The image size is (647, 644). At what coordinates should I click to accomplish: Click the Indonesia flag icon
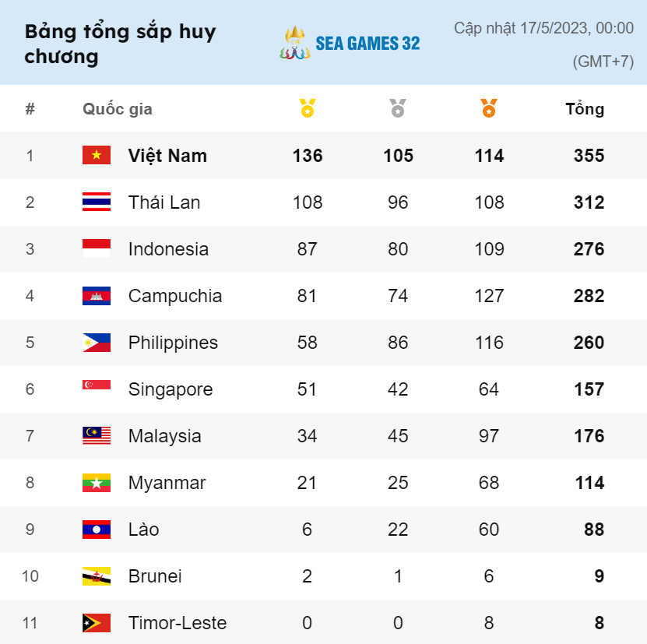point(97,248)
